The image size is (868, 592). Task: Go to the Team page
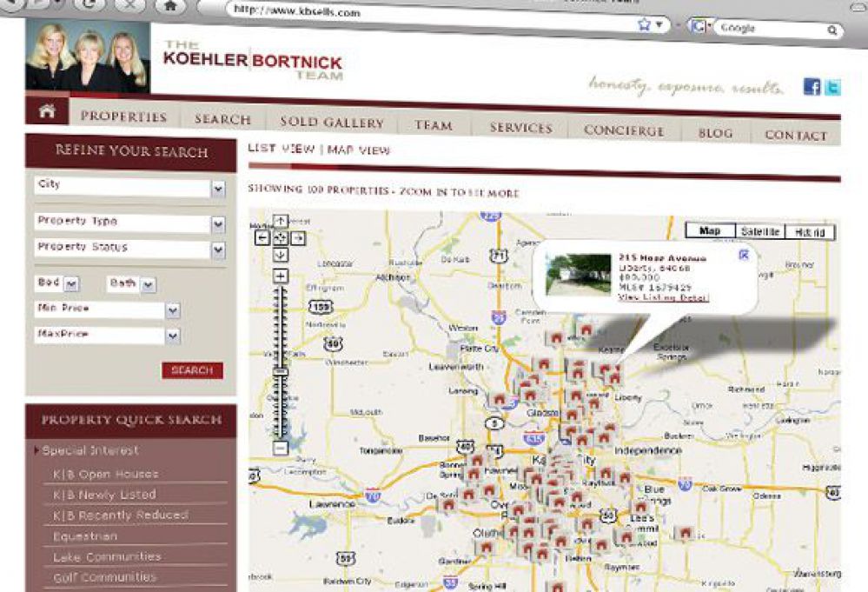[x=434, y=126]
